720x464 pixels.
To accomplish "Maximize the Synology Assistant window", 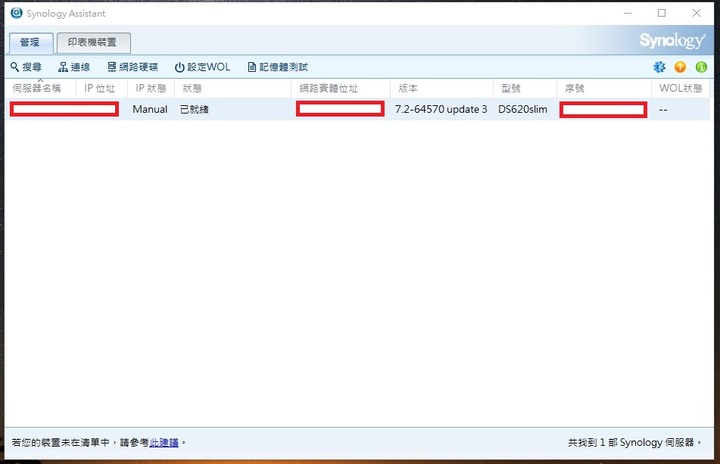I will (x=662, y=13).
